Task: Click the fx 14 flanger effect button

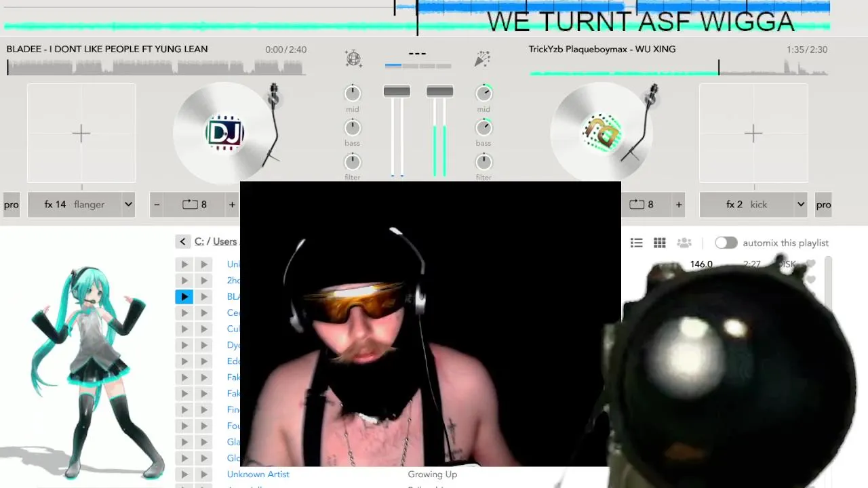Action: (75, 204)
